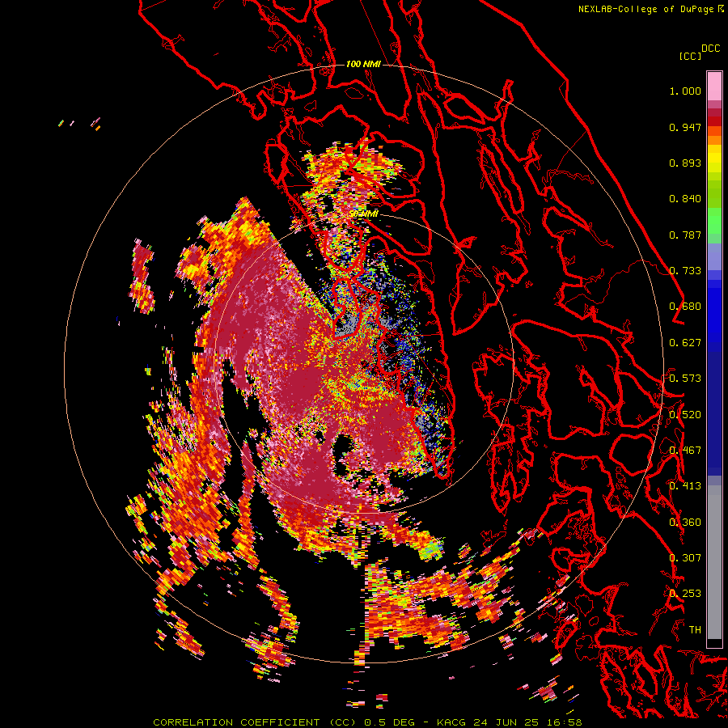Click the 0.253 color scale value
The height and width of the screenshot is (728, 728).
[x=685, y=594]
